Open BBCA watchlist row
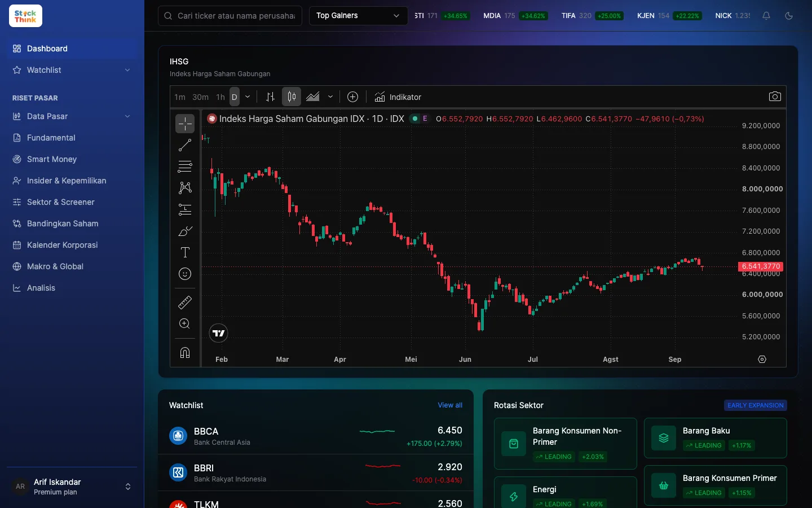This screenshot has width=812, height=508. click(316, 436)
